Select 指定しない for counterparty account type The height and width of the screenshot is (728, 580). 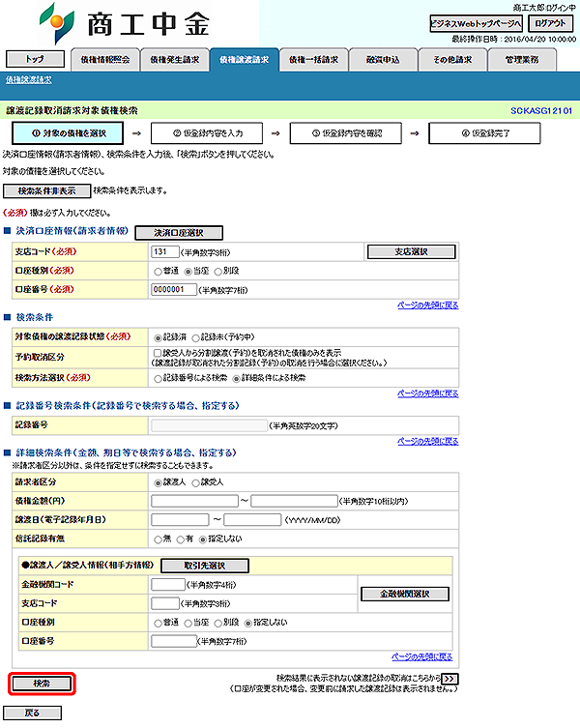tap(248, 623)
